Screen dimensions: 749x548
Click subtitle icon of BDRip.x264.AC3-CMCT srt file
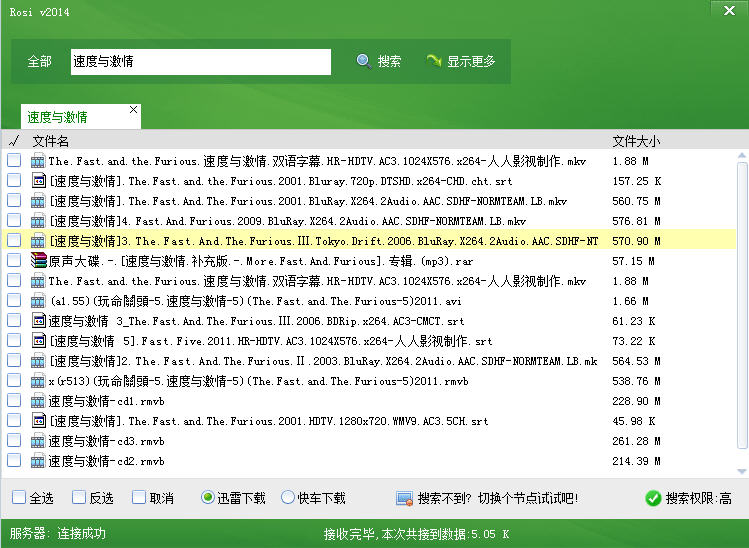coord(38,321)
